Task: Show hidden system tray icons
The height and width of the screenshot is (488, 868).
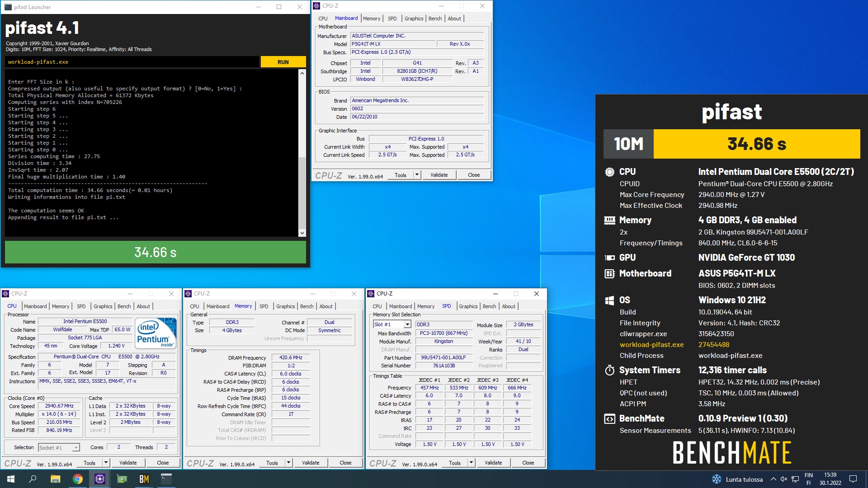Action: [x=773, y=479]
